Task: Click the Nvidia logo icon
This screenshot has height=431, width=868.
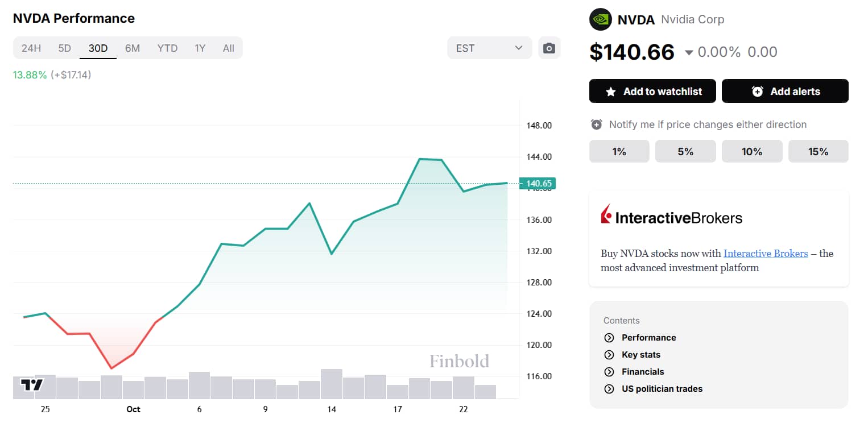Action: click(600, 19)
